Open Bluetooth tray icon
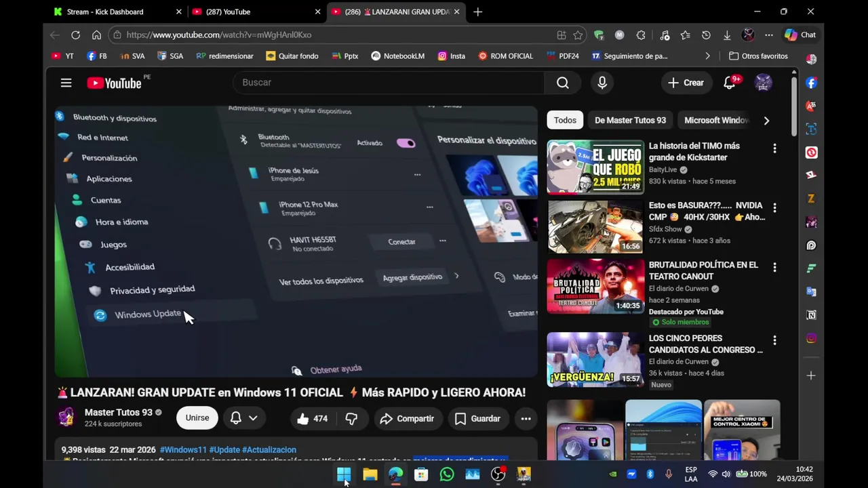 pos(650,474)
